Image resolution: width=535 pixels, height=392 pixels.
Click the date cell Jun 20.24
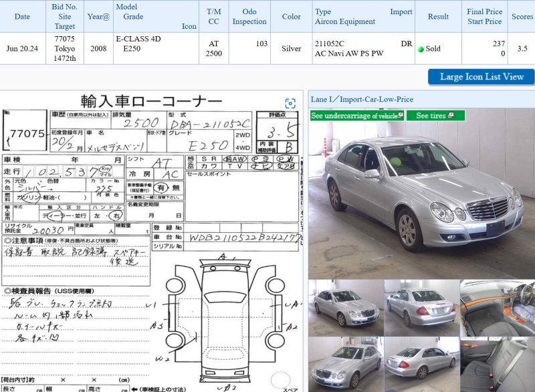coord(22,48)
